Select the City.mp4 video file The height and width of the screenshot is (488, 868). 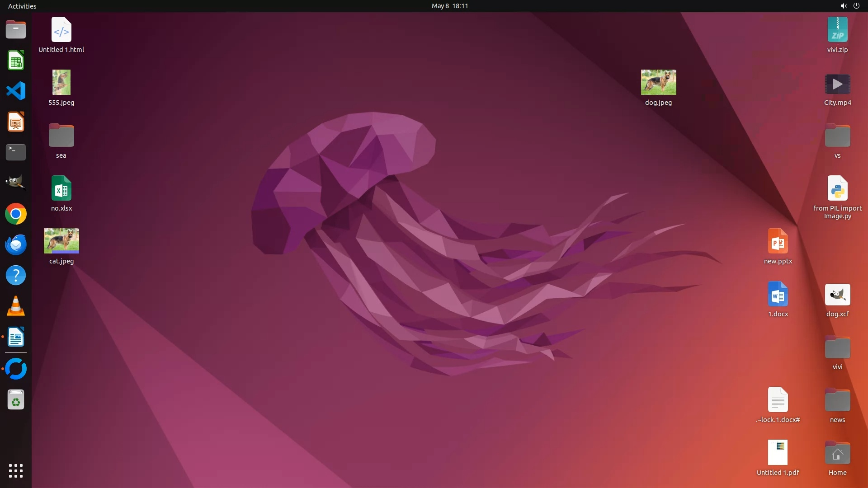[x=837, y=84]
